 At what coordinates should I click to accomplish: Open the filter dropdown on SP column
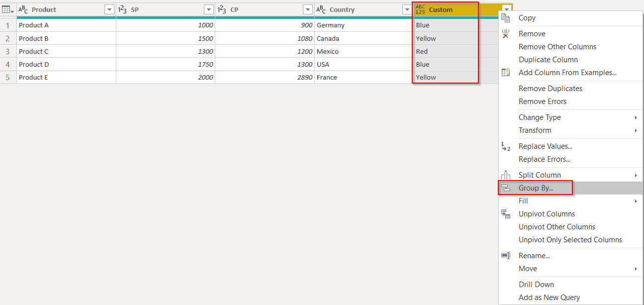pyautogui.click(x=209, y=9)
